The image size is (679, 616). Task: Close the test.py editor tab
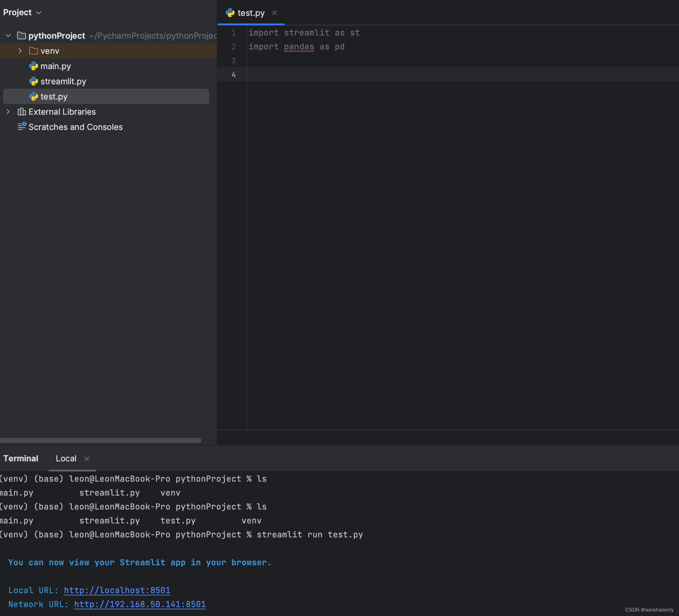click(275, 13)
